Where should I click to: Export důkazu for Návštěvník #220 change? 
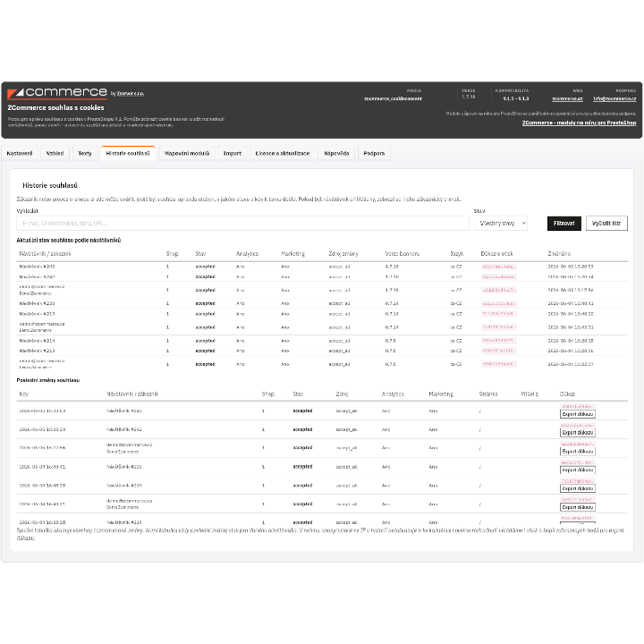[x=578, y=470]
